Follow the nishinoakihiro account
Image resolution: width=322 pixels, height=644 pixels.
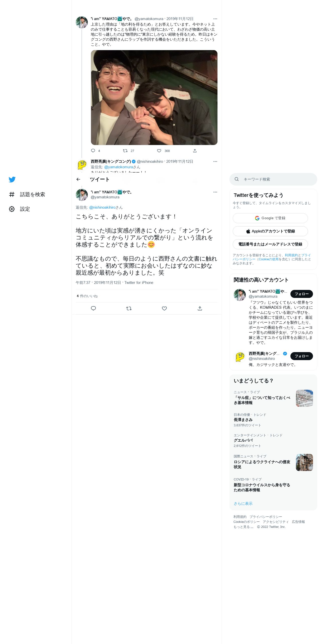coord(302,356)
